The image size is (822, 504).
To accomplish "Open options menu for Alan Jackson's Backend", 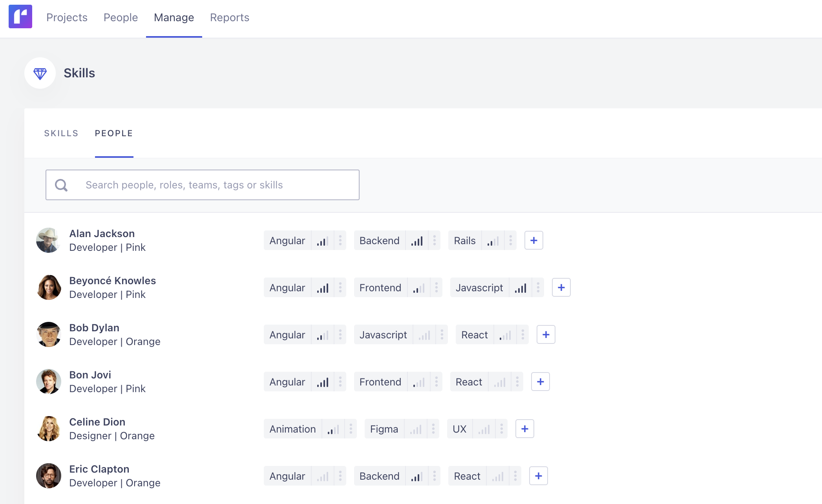I will point(434,240).
